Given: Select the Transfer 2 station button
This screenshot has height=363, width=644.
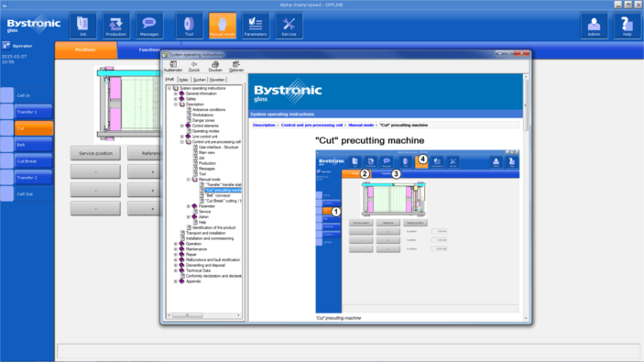Looking at the screenshot, I should click(34, 178).
